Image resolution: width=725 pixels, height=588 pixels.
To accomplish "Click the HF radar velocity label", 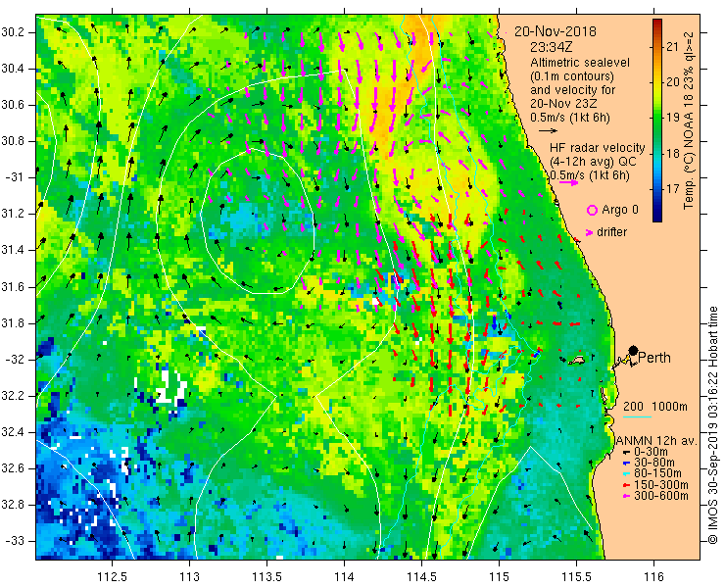I will [598, 148].
